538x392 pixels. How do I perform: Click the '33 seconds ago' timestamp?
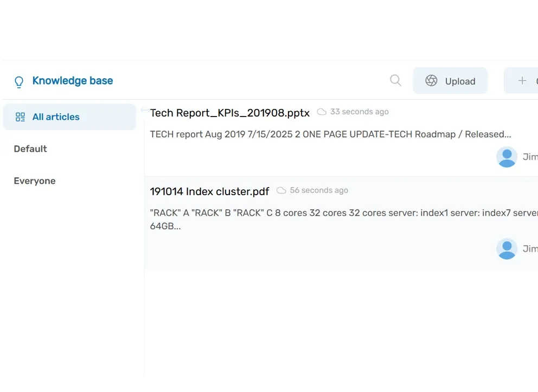[x=359, y=112]
